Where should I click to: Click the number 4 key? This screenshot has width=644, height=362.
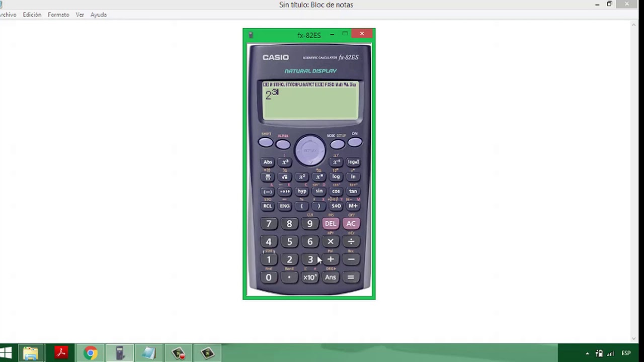(x=269, y=242)
